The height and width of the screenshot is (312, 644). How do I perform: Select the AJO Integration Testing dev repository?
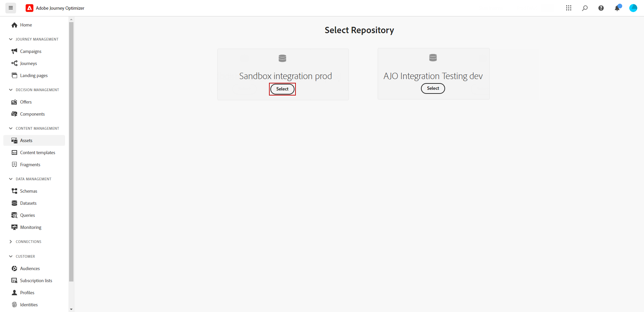coord(433,88)
